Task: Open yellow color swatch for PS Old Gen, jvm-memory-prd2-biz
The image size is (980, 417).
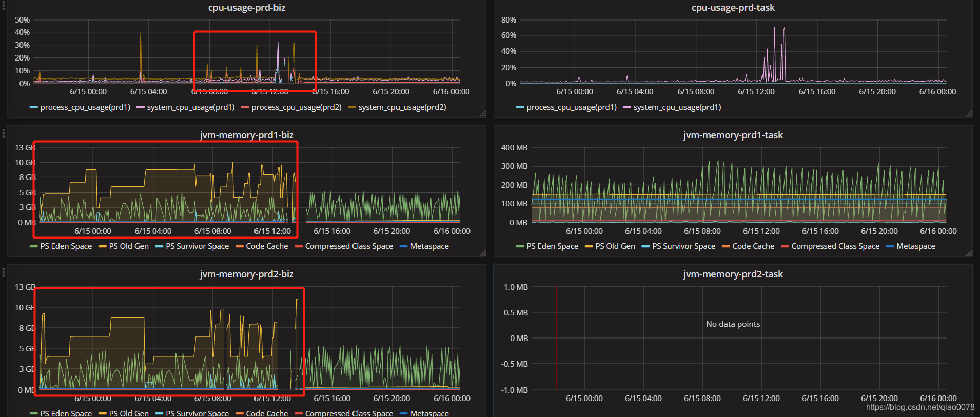Action: 103,413
